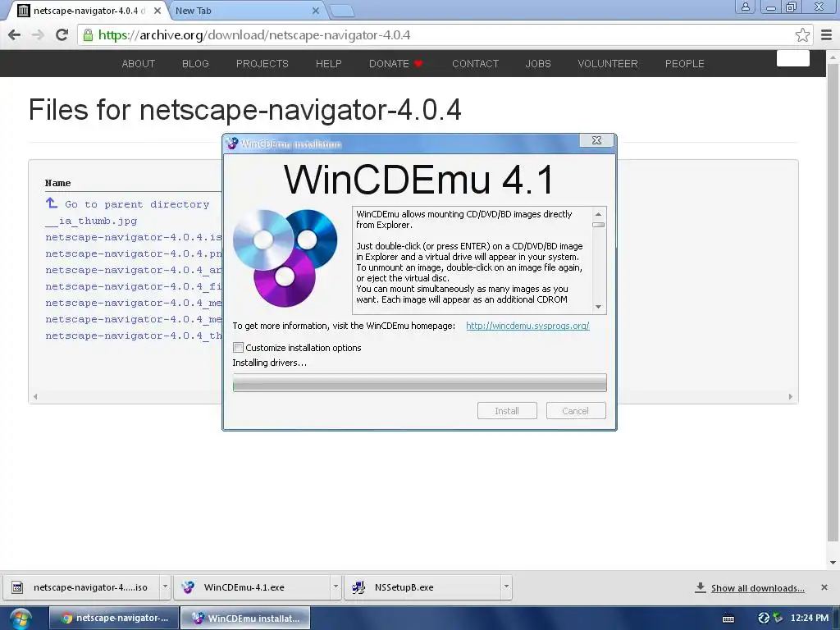Open the Chrome user profile icon
The image size is (840, 630).
(745, 7)
